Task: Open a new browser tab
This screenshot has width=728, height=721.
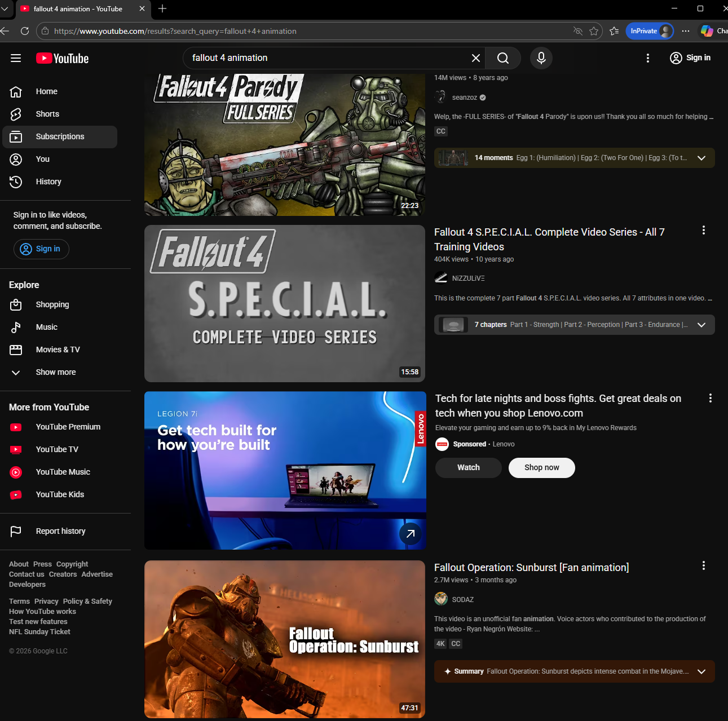Action: pos(162,8)
